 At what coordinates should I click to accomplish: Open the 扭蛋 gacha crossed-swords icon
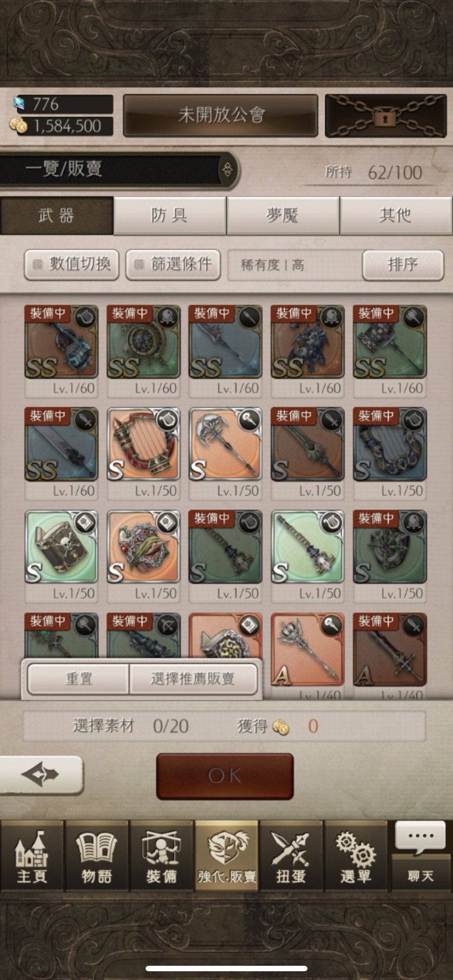tap(291, 856)
